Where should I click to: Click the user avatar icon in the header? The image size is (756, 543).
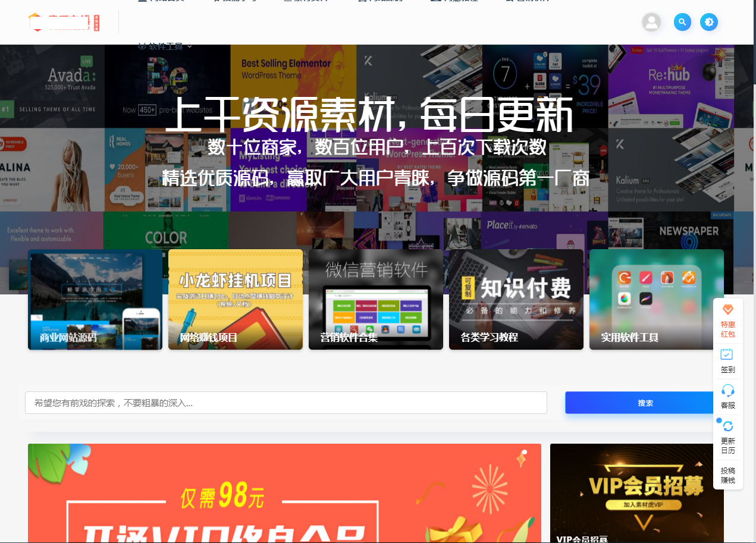[651, 22]
